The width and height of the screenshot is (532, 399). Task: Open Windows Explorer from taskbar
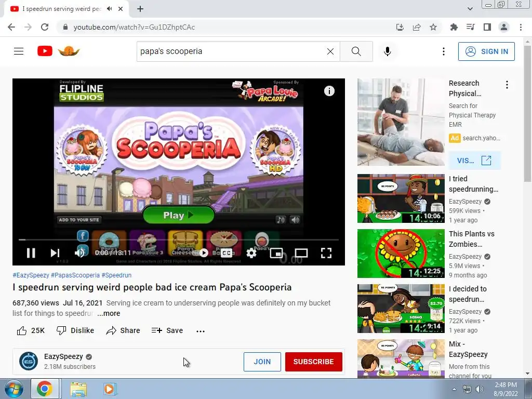click(78, 389)
